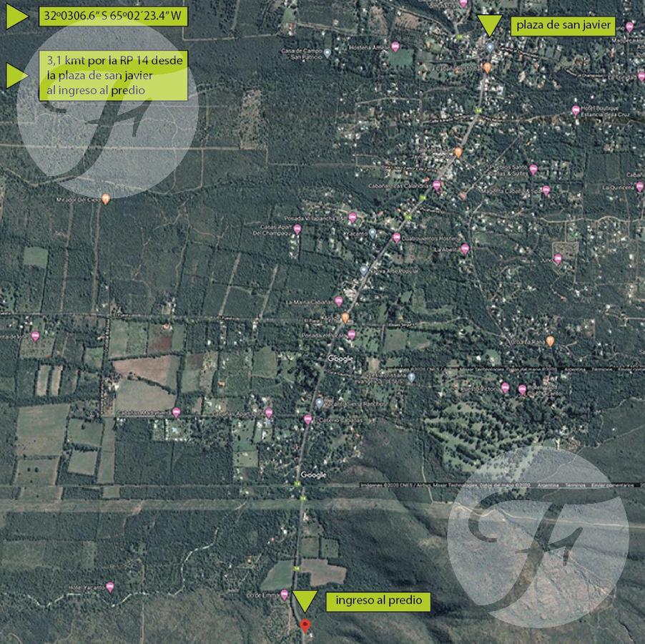
Task: Click the La Quinceña pink lodging pin
Action: click(x=640, y=187)
